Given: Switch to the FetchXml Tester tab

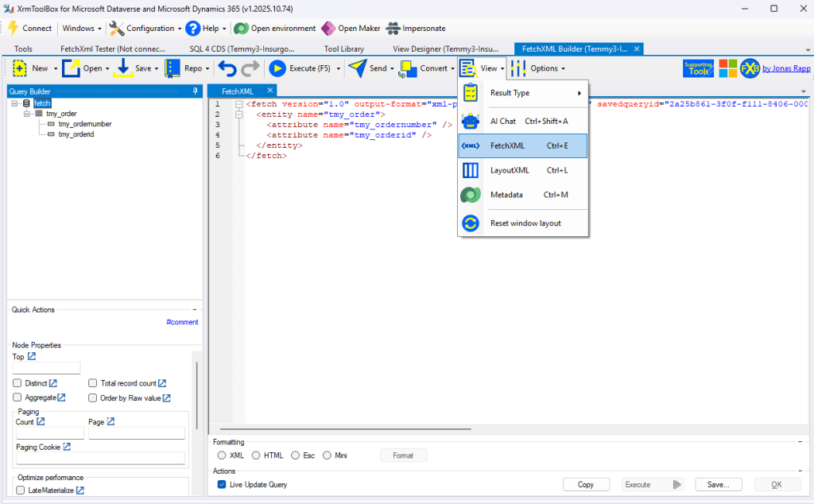Looking at the screenshot, I should click(x=113, y=48).
